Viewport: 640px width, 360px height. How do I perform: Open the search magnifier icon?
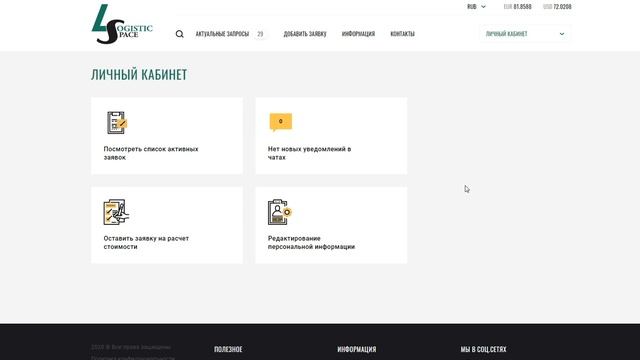tap(180, 34)
